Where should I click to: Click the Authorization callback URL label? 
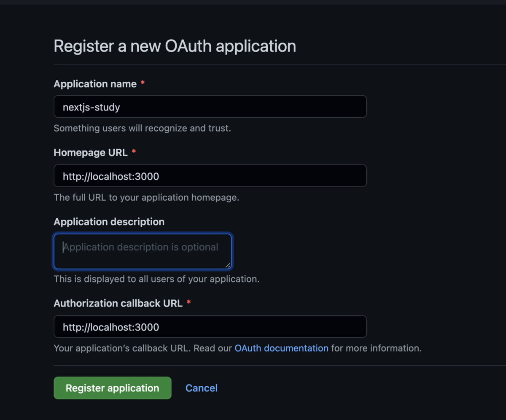(118, 303)
